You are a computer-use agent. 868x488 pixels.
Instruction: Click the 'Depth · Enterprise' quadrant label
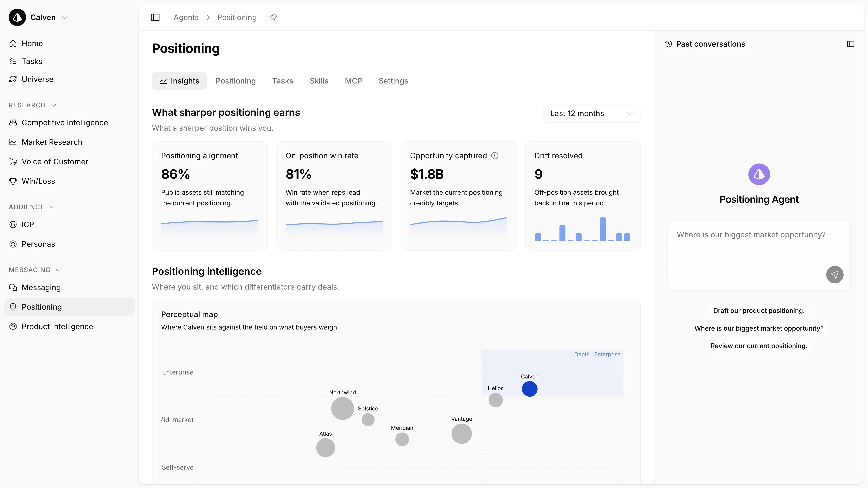[x=597, y=354]
